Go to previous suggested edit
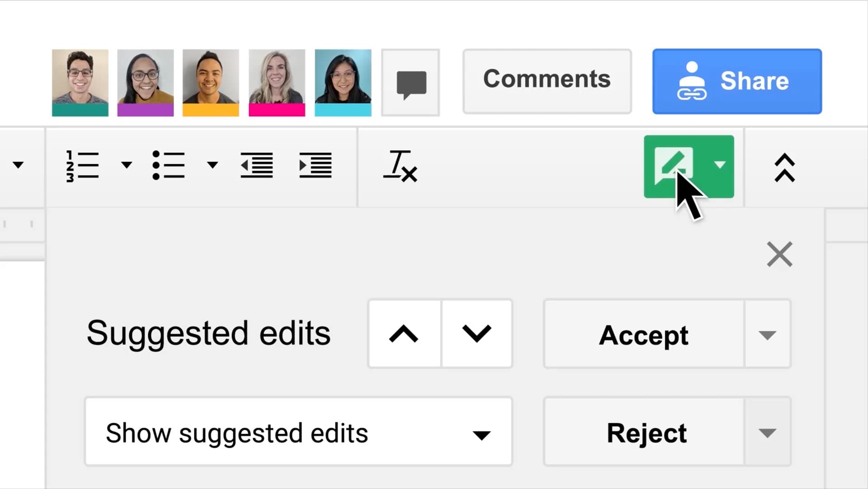 pos(404,334)
